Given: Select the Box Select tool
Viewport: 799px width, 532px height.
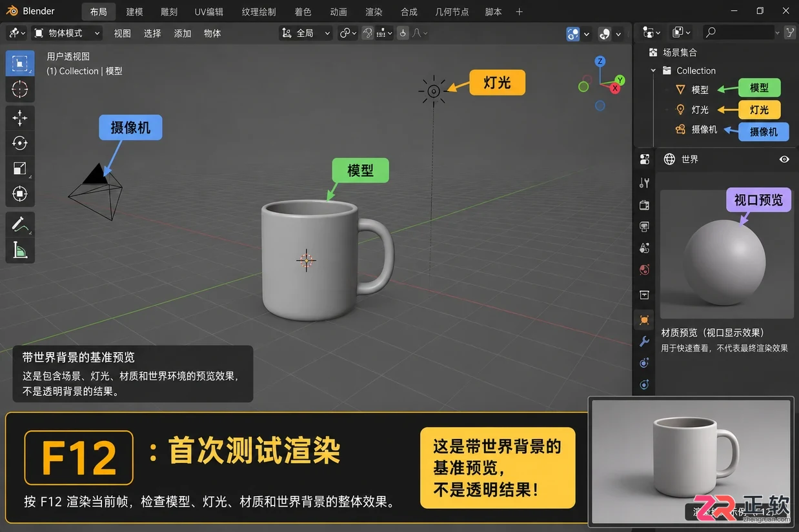Looking at the screenshot, I should (x=20, y=63).
